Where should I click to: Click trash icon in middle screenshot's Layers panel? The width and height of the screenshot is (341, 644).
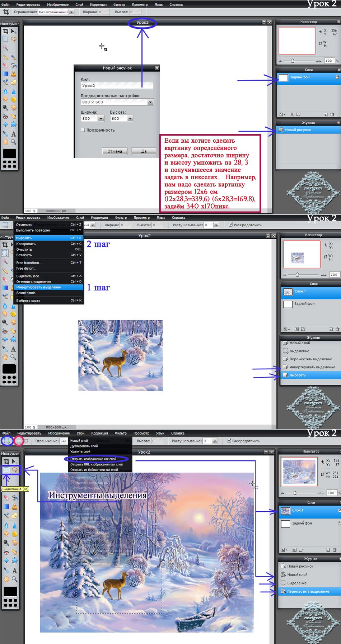click(337, 329)
